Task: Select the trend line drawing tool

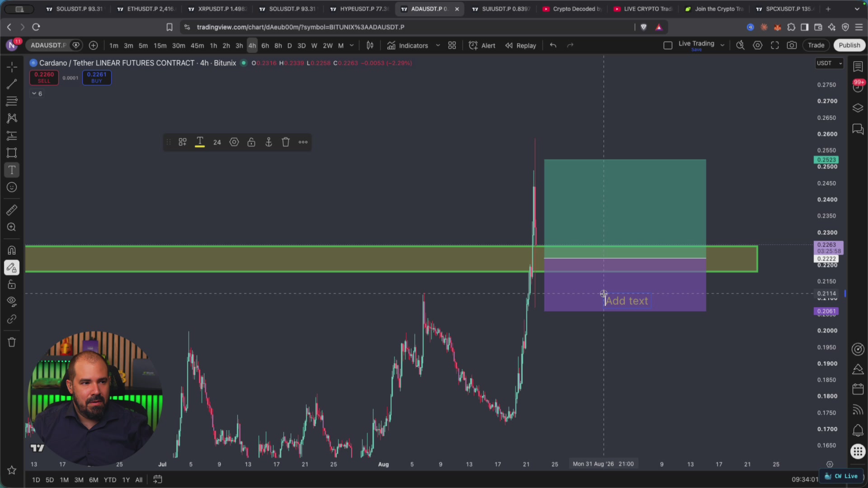Action: pos(12,84)
